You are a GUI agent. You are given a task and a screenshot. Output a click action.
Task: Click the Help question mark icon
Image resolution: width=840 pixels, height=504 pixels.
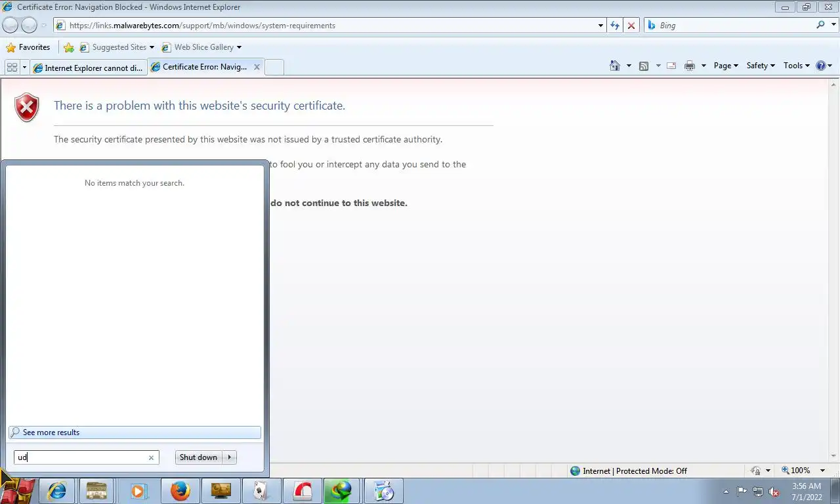coord(820,66)
